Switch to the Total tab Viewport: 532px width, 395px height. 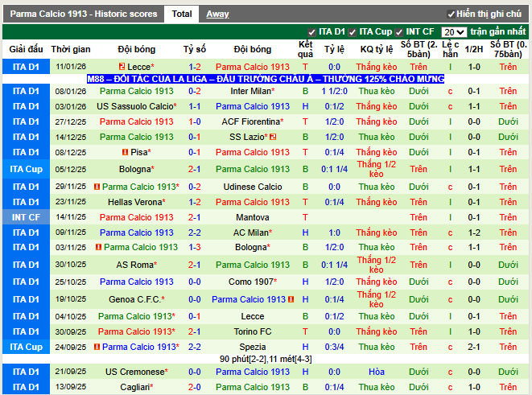pyautogui.click(x=182, y=14)
